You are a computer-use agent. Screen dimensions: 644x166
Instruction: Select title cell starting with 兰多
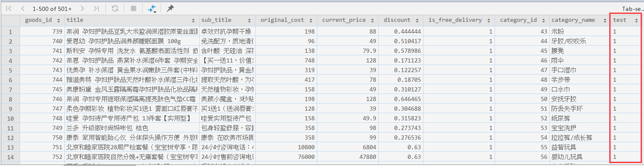pos(132,128)
